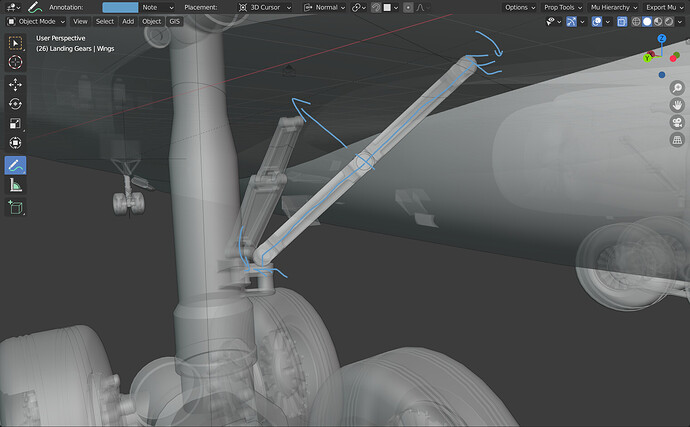Choose the Move tool
690x427 pixels.
tap(15, 85)
